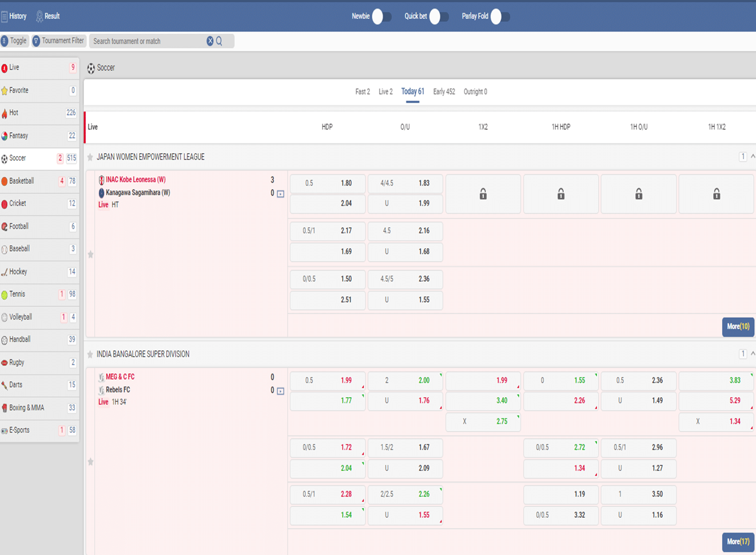Viewport: 756px width, 555px height.
Task: Collapse India Bangalore Super Division section
Action: (x=753, y=354)
